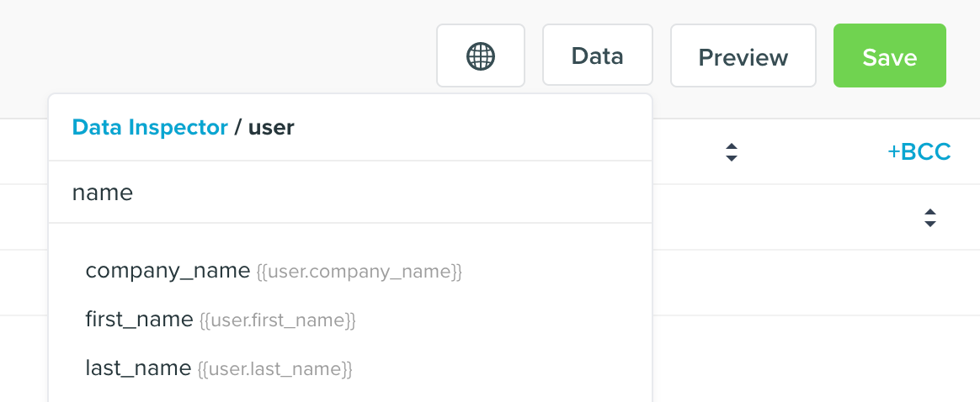
Task: Click the Preview button
Action: pyautogui.click(x=743, y=56)
